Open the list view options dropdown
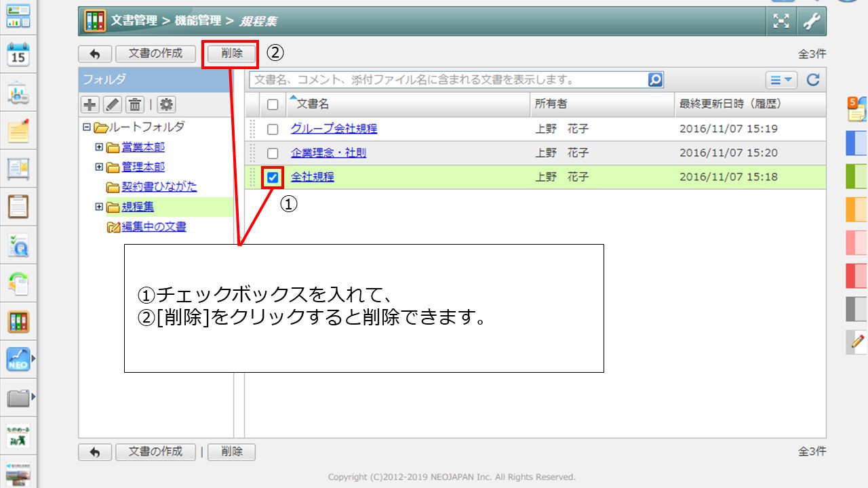 coord(781,80)
